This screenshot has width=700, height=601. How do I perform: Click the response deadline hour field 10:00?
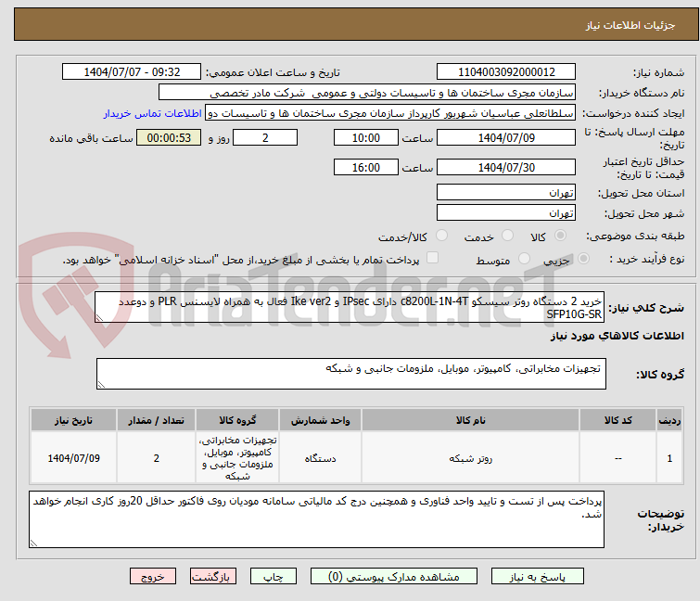click(367, 138)
